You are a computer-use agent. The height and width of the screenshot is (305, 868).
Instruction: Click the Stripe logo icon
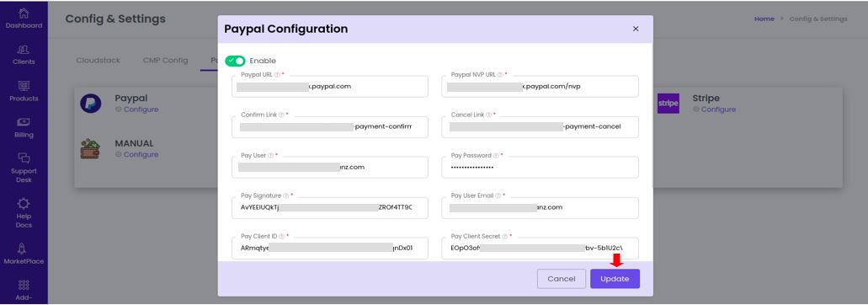[x=668, y=104]
